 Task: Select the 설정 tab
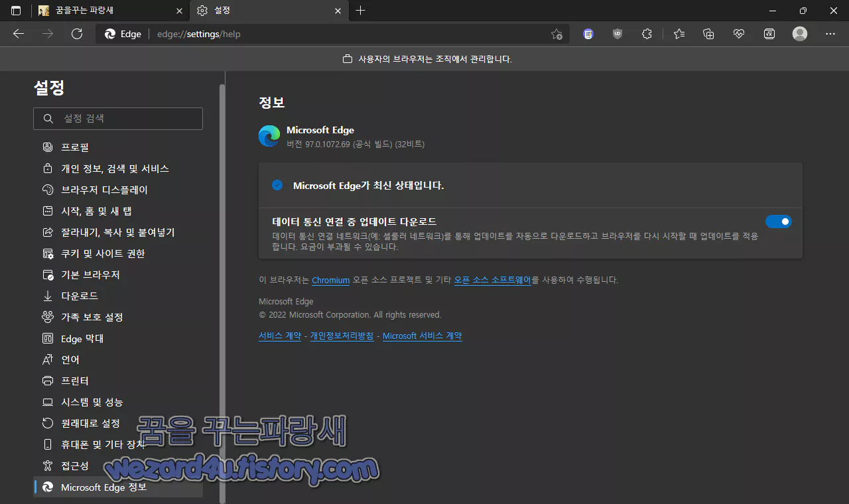tap(270, 11)
